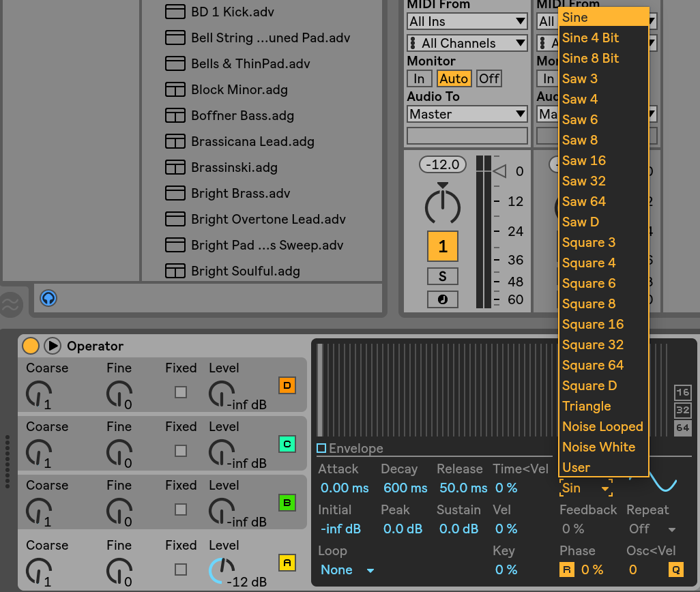700x592 pixels.
Task: Click preset icon for Bright Pad Sweep.adv
Action: click(x=175, y=245)
